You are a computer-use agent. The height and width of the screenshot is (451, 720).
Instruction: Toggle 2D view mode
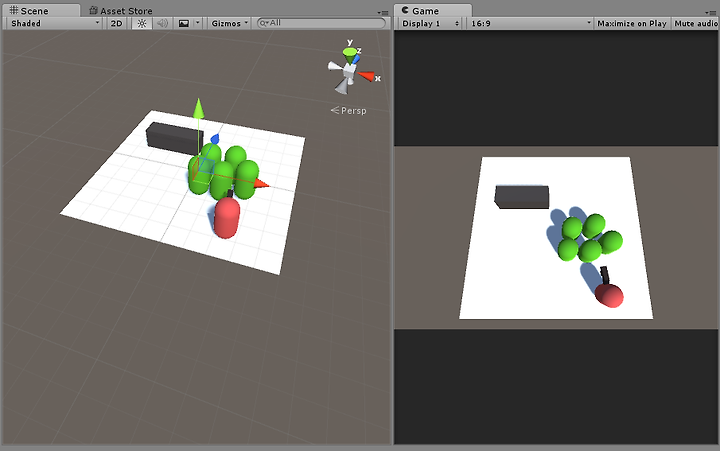[117, 23]
